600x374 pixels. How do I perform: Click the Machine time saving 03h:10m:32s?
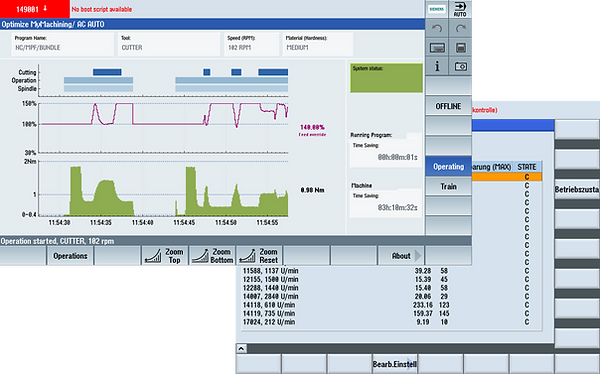pyautogui.click(x=398, y=207)
